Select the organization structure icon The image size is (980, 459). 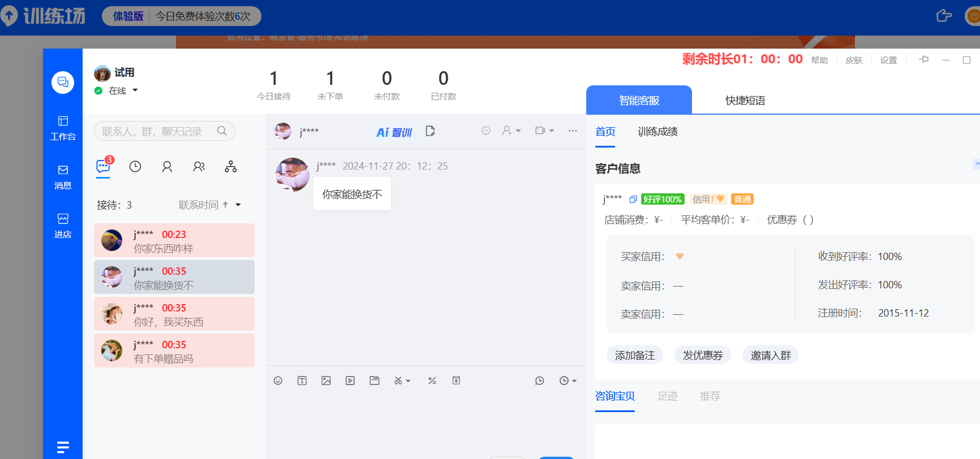(231, 166)
